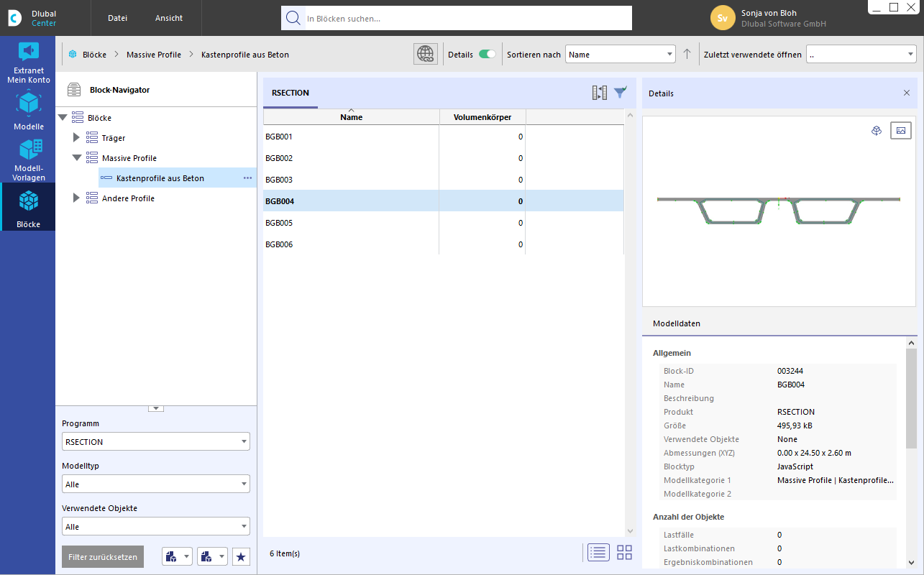924x575 pixels.
Task: Click the Filter zurücksetzen button
Action: point(103,557)
